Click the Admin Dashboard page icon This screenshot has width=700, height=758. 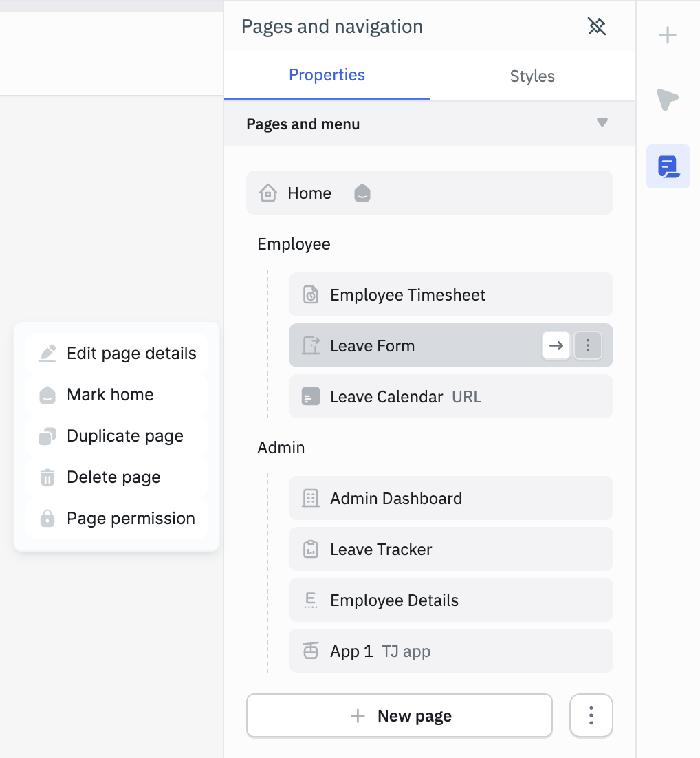click(310, 497)
